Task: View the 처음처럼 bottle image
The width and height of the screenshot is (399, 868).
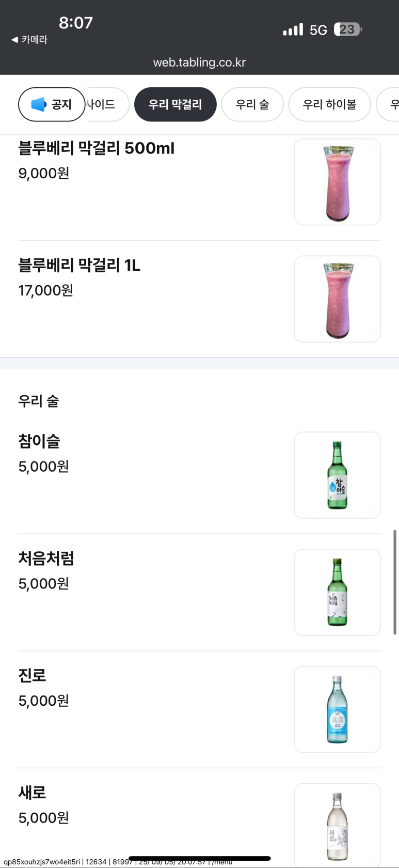Action: coord(337,592)
